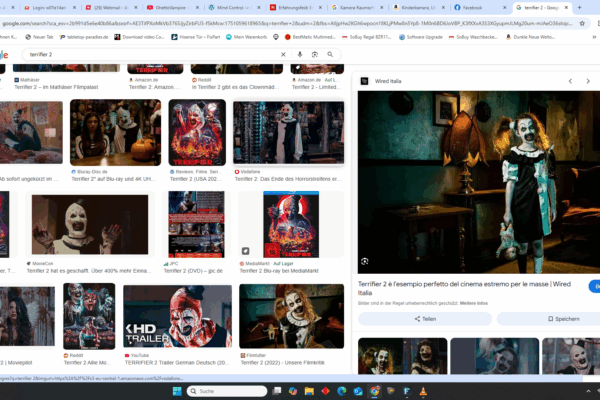Open the Wired Italia article title link
The width and height of the screenshot is (600, 400).
464,288
